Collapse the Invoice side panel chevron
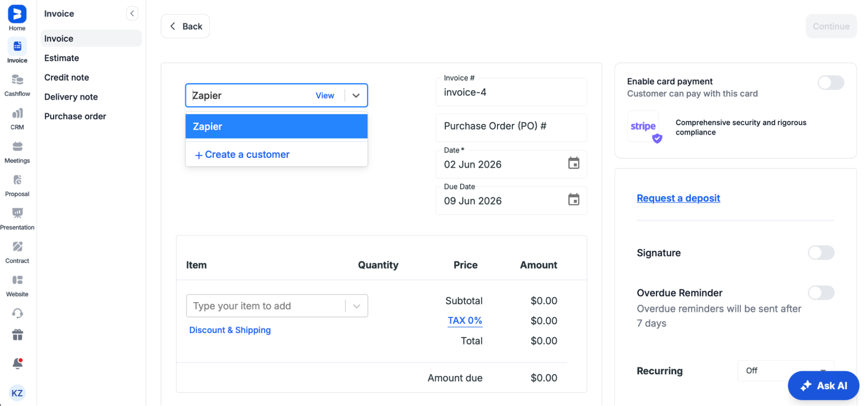Viewport: 868px width, 406px height. [132, 13]
